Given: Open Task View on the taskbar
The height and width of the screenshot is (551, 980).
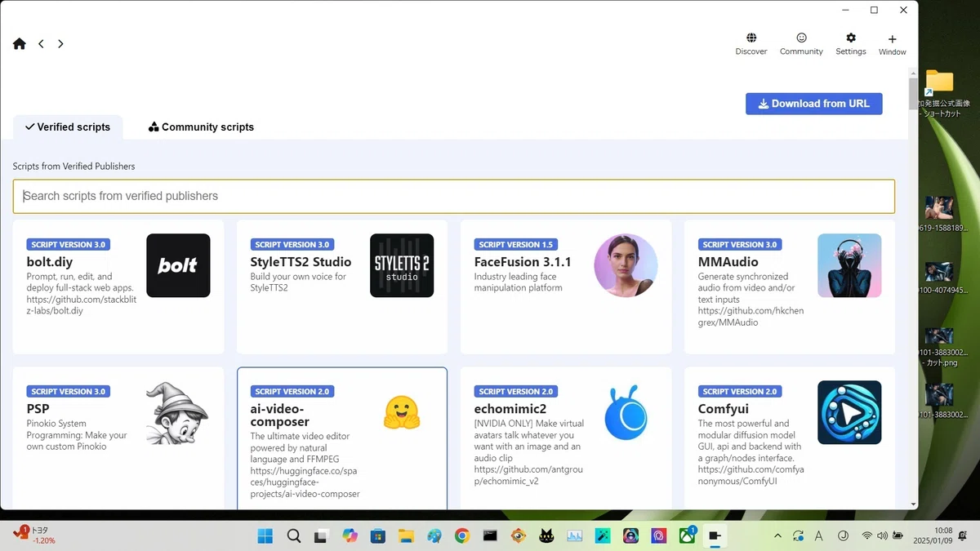Looking at the screenshot, I should coord(322,536).
